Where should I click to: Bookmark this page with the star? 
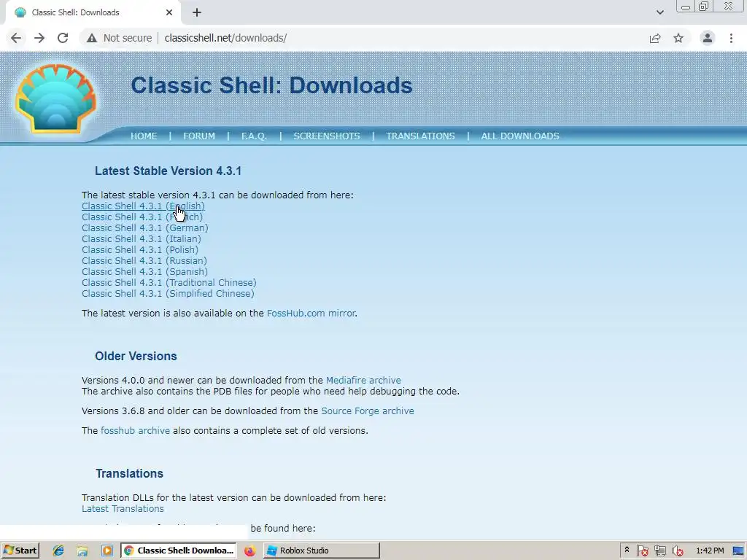point(678,38)
